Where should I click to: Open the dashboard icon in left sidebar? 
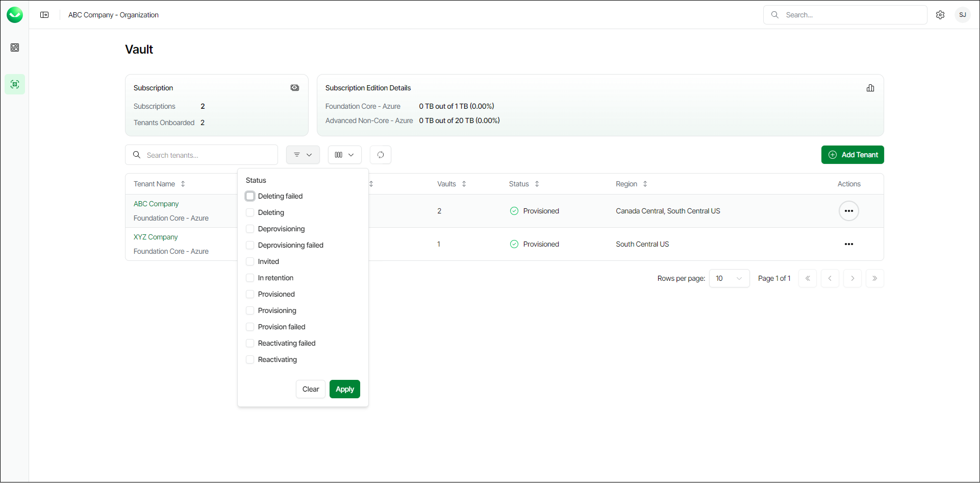(x=15, y=47)
